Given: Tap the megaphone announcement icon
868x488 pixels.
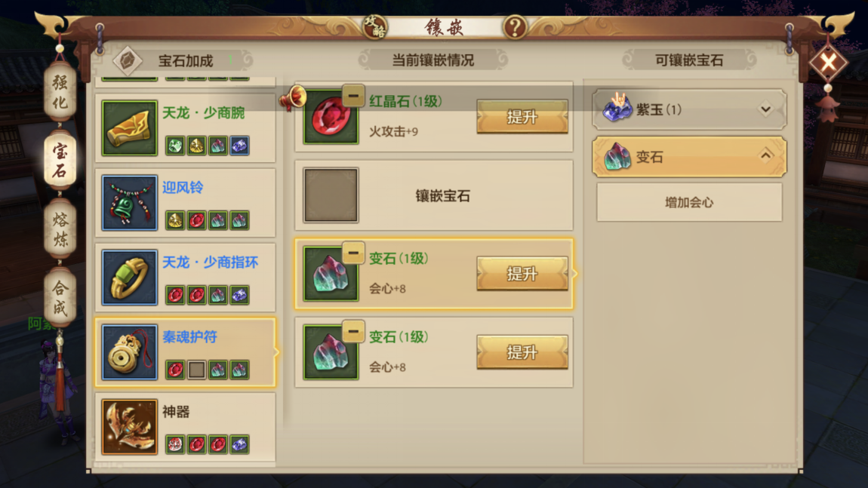Looking at the screenshot, I should point(292,99).
